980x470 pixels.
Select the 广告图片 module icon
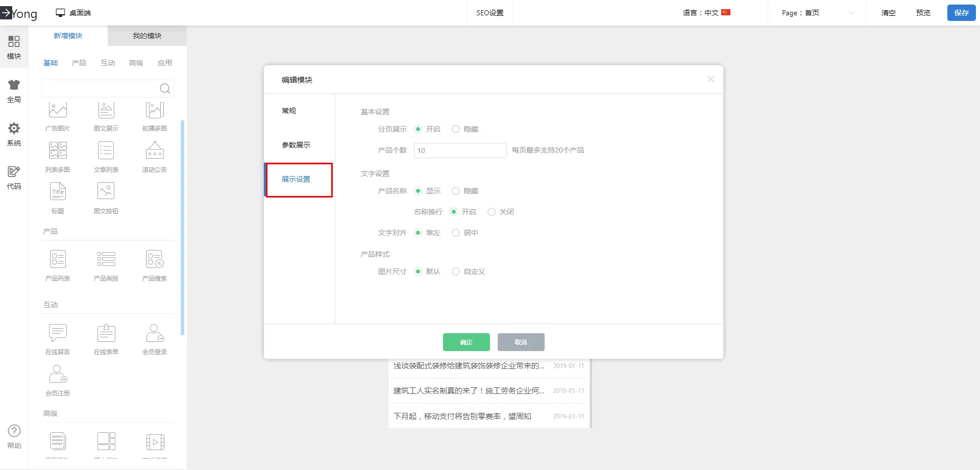(x=58, y=110)
